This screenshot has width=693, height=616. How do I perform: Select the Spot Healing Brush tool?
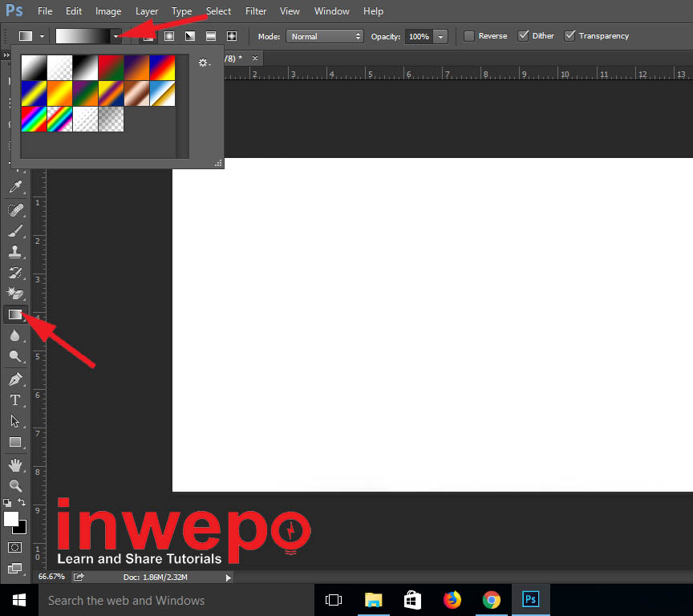[x=14, y=210]
